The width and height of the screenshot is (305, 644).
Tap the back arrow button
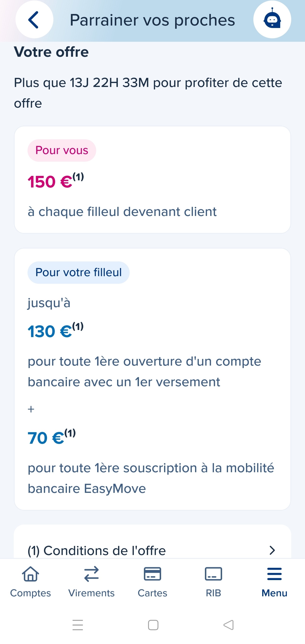click(34, 19)
